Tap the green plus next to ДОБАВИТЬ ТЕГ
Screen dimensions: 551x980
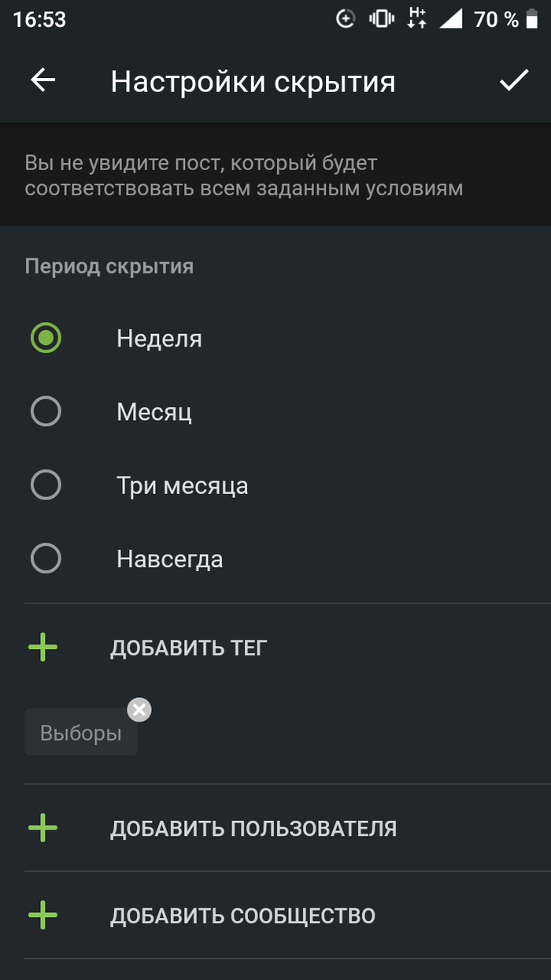tap(43, 648)
